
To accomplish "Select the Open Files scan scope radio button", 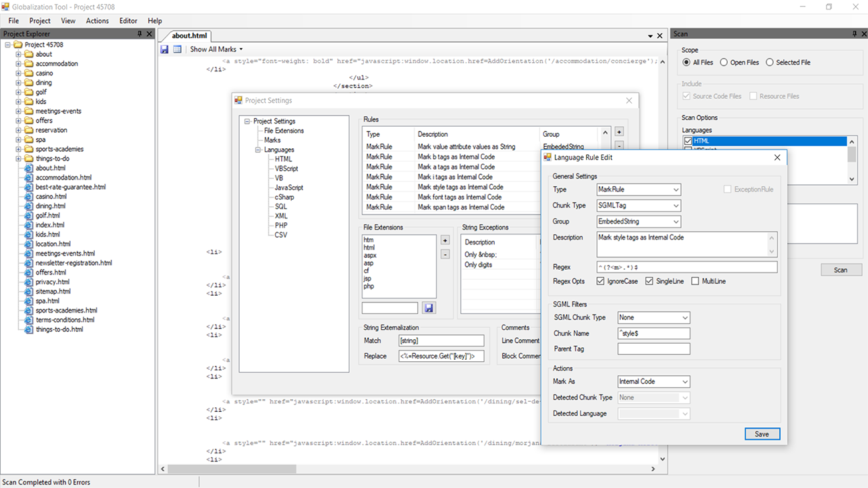I will pyautogui.click(x=724, y=62).
